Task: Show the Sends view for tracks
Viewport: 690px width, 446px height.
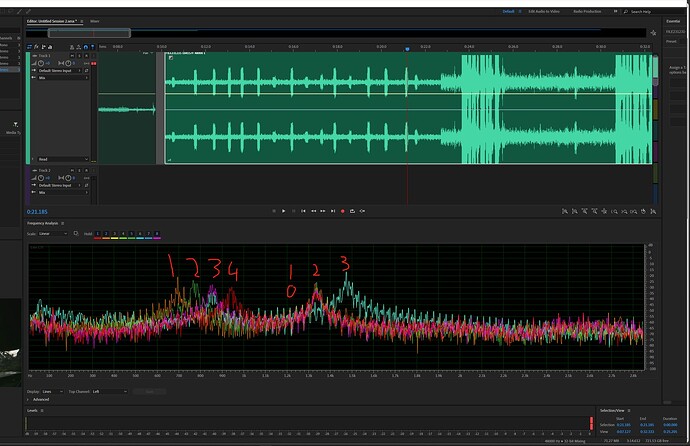Action: click(44, 47)
